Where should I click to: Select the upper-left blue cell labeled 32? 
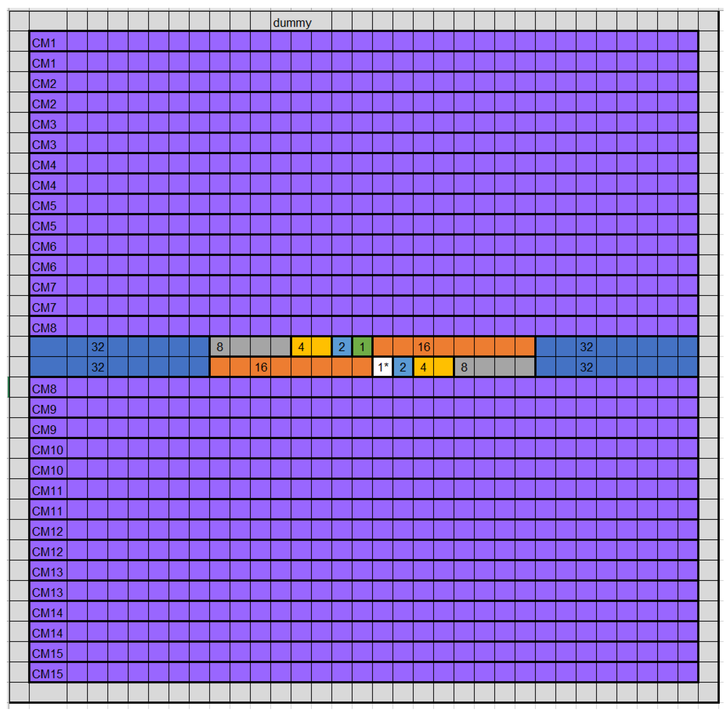pyautogui.click(x=98, y=346)
